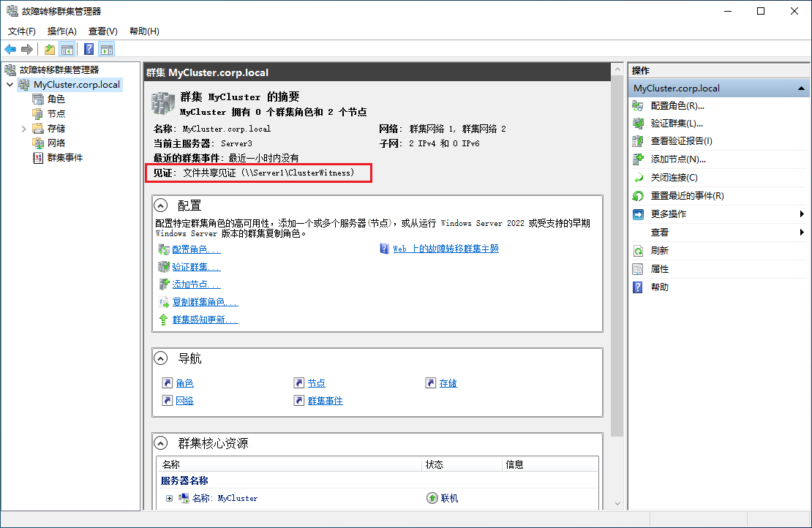Screen dimensions: 812x528
Task: Click the scroll down arrow of center pane
Action: click(x=617, y=504)
